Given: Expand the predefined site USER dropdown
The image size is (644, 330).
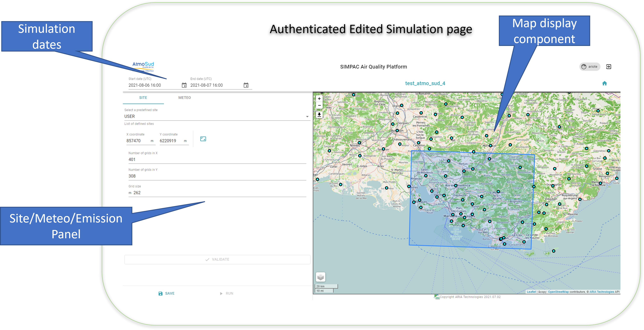Looking at the screenshot, I should click(x=217, y=116).
